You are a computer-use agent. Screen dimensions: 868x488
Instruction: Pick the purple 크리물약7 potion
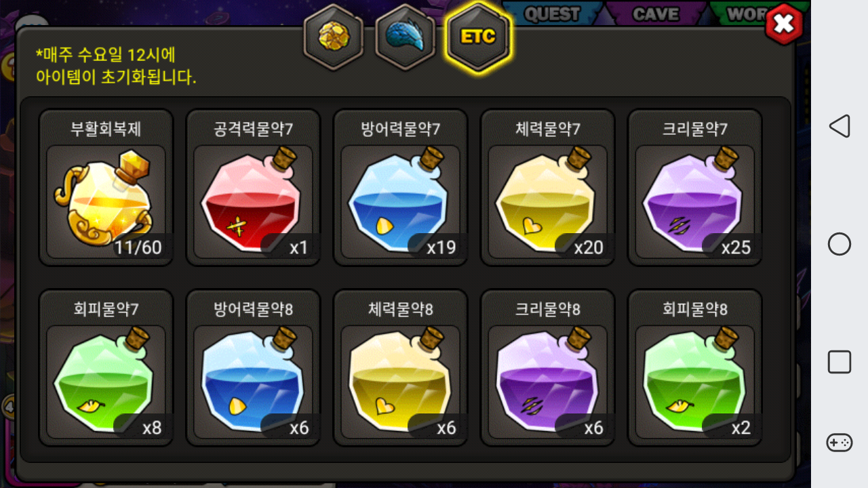(x=694, y=188)
